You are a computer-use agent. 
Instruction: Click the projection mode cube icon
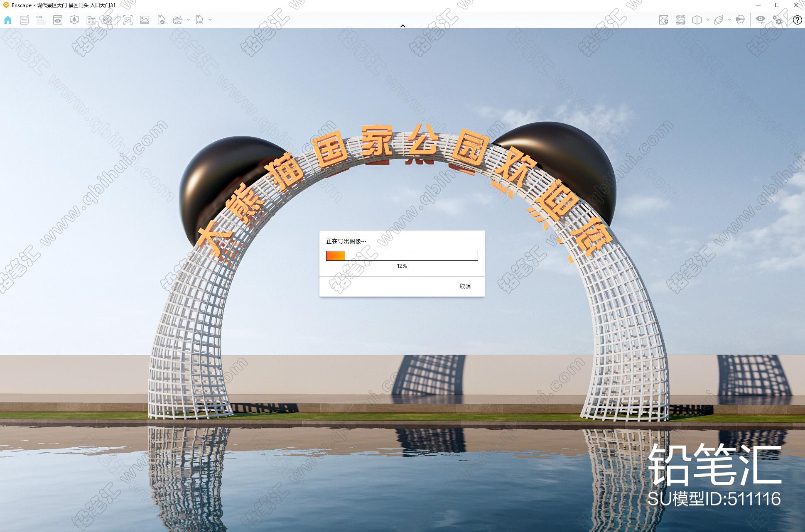pos(697,20)
